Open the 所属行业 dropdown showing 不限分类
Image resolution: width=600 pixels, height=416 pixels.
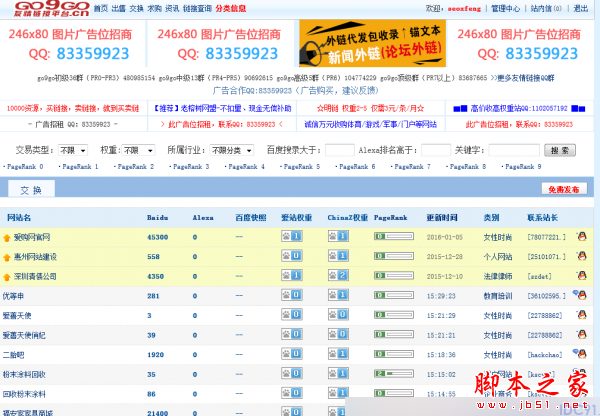(232, 150)
